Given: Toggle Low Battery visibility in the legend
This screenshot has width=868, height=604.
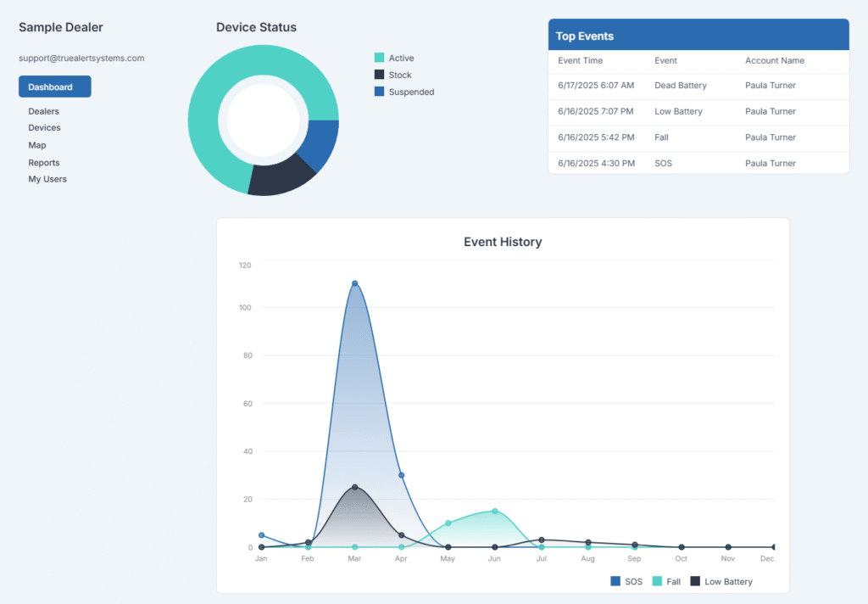Looking at the screenshot, I should click(721, 581).
